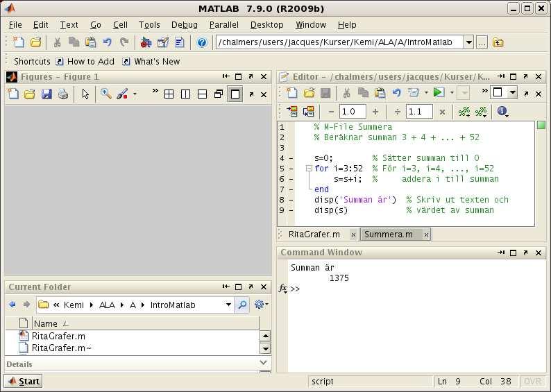This screenshot has height=392, width=551.
Task: Click Paste icon in main toolbar
Action: (91, 42)
